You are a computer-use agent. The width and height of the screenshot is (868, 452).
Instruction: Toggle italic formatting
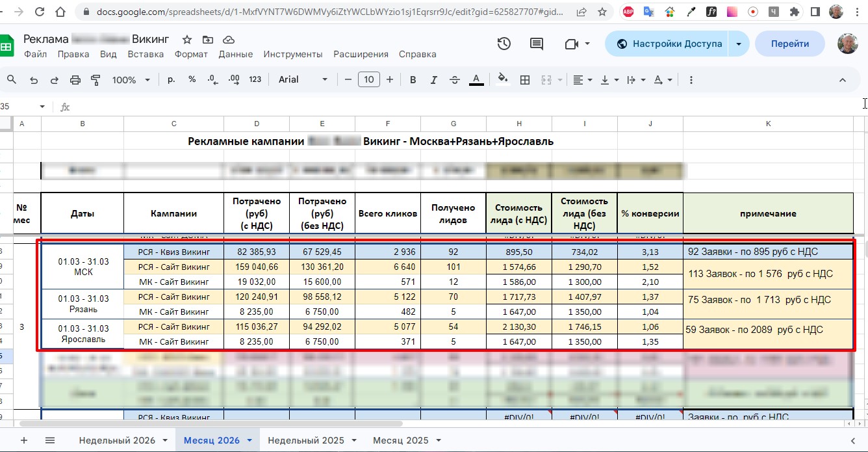(433, 80)
